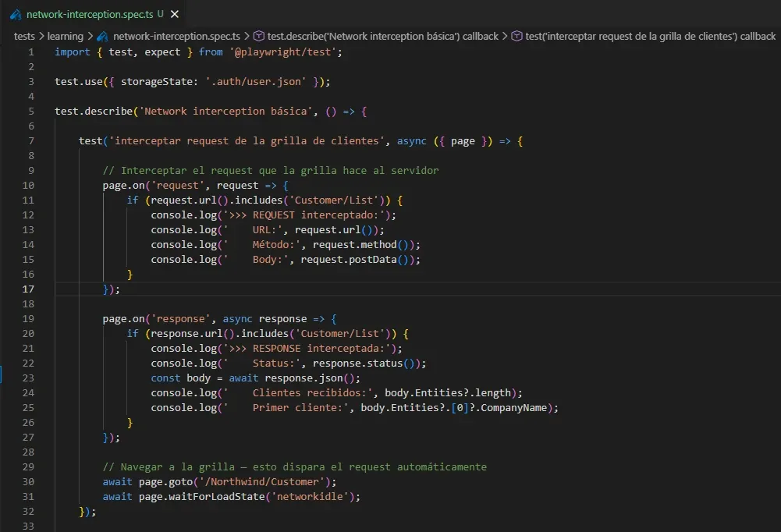Click request.method() on line 14
Screen dimensions: 781x532
pyautogui.click(x=360, y=245)
